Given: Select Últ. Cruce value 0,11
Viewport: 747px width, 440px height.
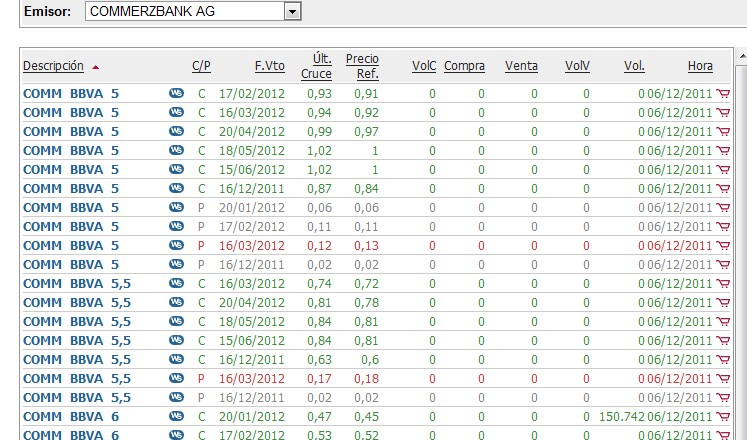Looking at the screenshot, I should [319, 227].
